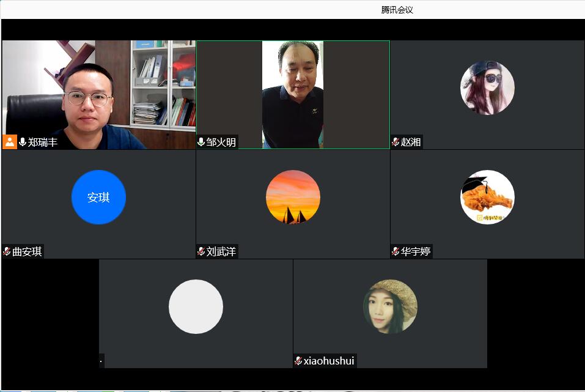Click the xiaohushui name label

point(328,361)
